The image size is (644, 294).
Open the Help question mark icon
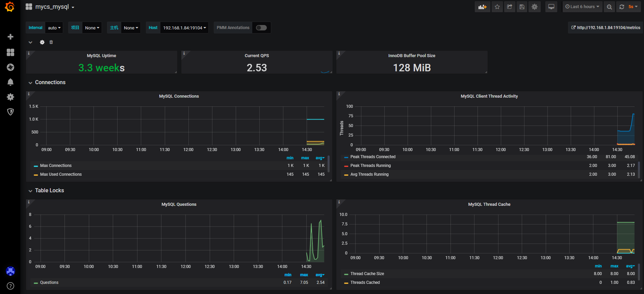coord(10,286)
